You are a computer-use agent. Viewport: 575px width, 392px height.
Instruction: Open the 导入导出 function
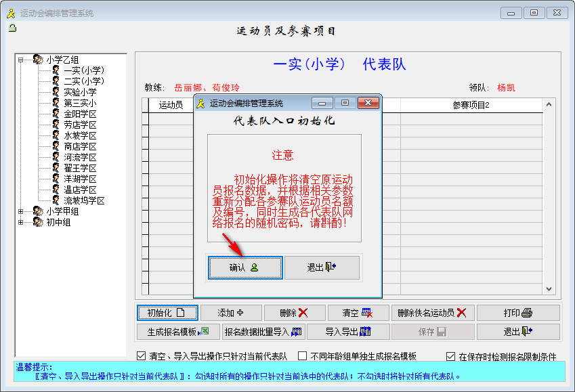click(x=348, y=332)
